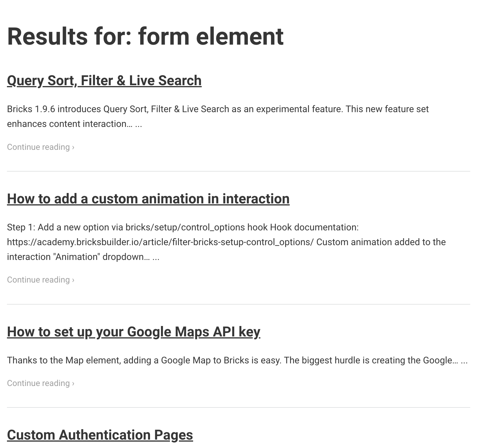The width and height of the screenshot is (487, 448).
Task: Continue reading the custom animation article
Action: pyautogui.click(x=41, y=280)
